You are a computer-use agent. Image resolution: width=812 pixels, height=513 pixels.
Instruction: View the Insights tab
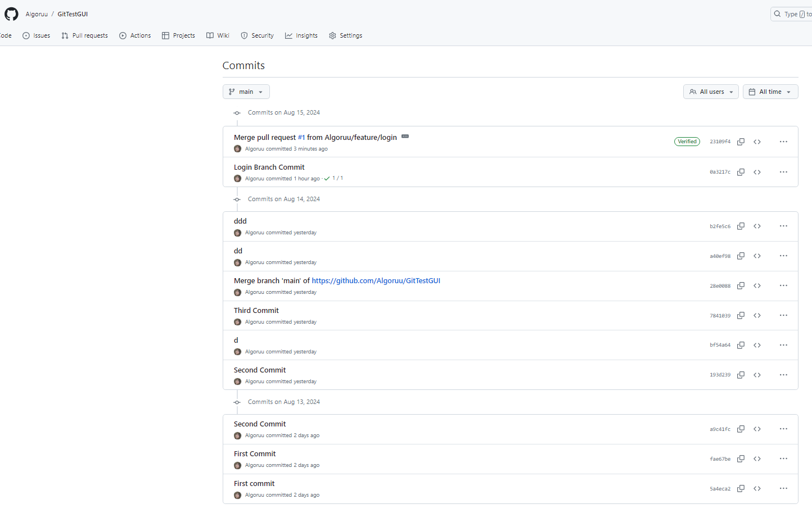pos(301,35)
